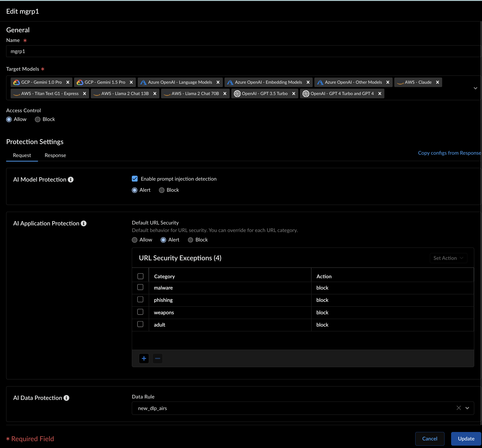Clear the new_dlp_airs data rule selection
The height and width of the screenshot is (448, 482).
[x=458, y=408]
